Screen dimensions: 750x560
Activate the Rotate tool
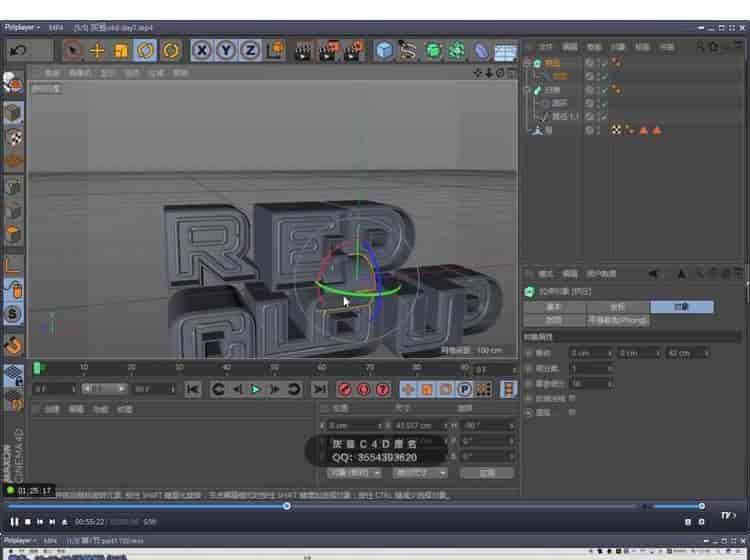click(146, 50)
